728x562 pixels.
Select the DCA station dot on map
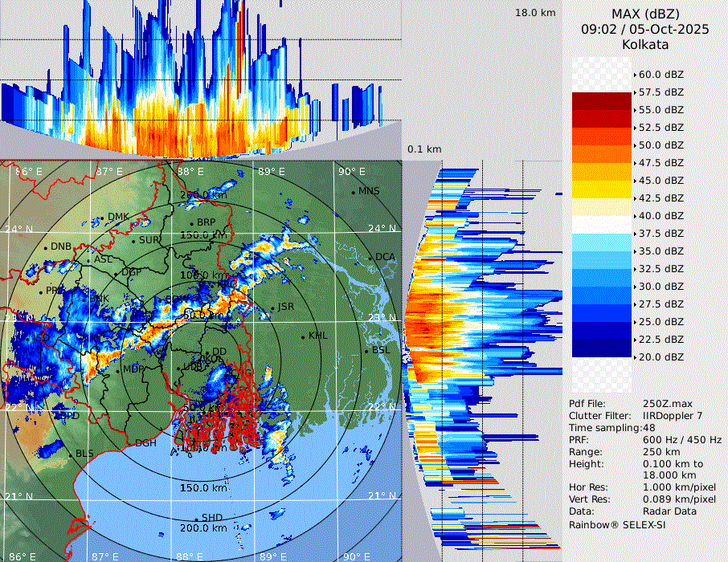coord(370,258)
